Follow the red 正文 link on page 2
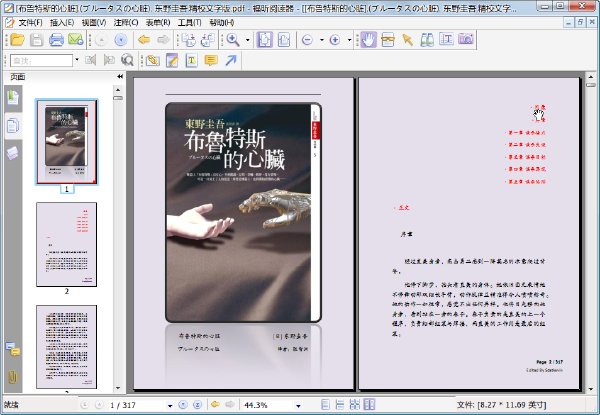This screenshot has width=600, height=415. click(403, 207)
